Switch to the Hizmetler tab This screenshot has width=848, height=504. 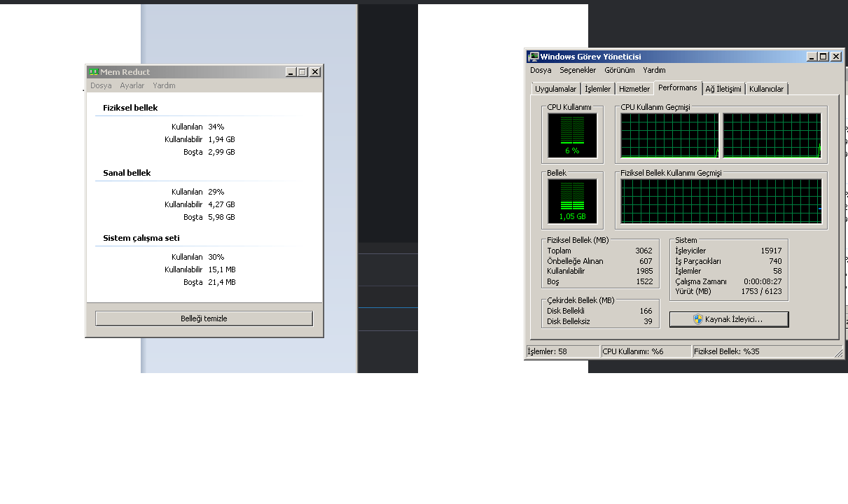click(x=634, y=89)
